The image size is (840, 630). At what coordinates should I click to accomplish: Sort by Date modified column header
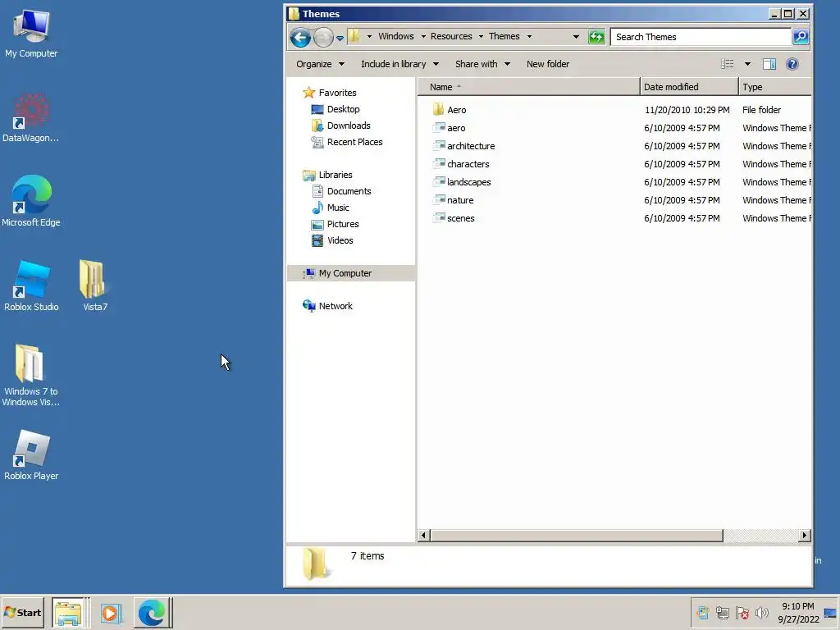tap(689, 87)
